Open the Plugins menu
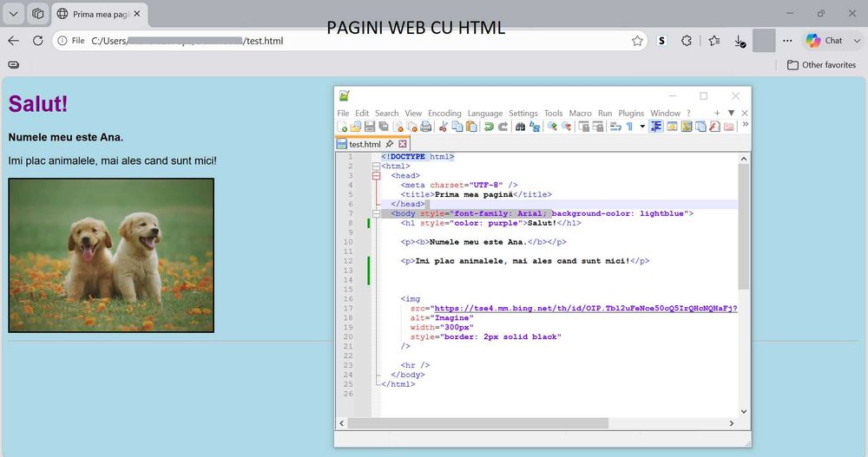868x457 pixels. click(631, 113)
